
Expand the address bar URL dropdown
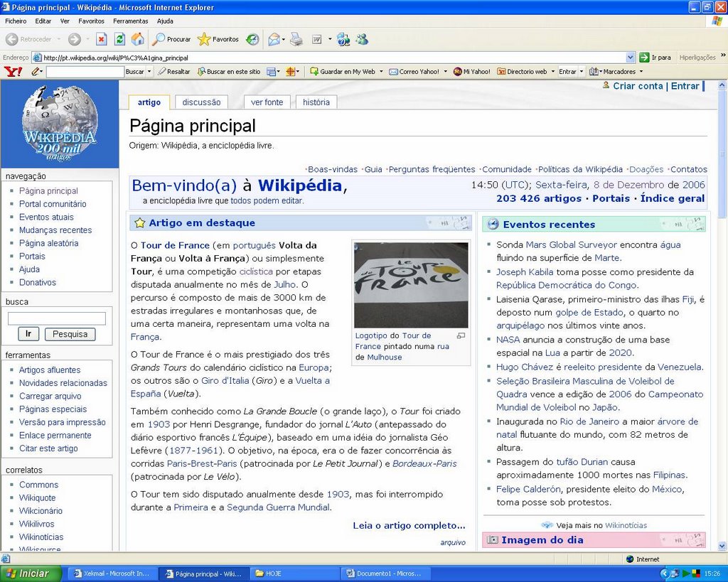click(x=630, y=58)
